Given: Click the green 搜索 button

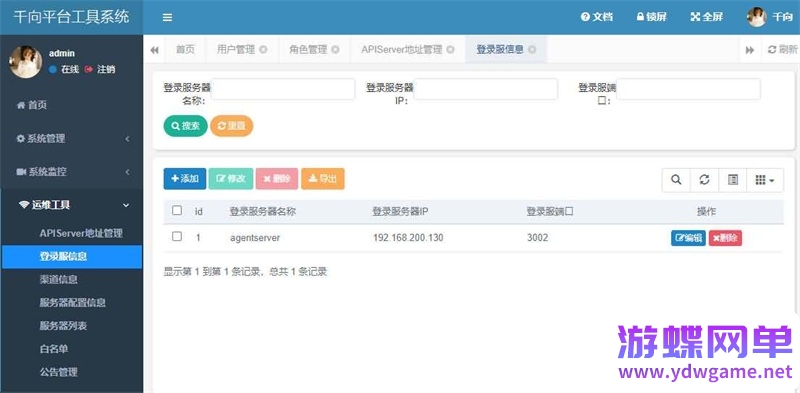Looking at the screenshot, I should pyautogui.click(x=185, y=126).
